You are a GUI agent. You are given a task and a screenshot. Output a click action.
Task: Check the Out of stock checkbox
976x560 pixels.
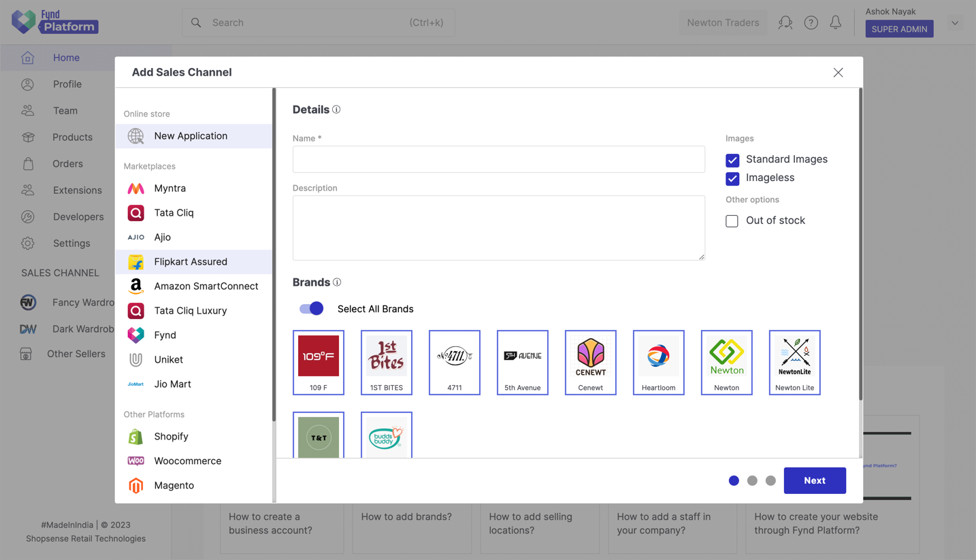click(732, 221)
